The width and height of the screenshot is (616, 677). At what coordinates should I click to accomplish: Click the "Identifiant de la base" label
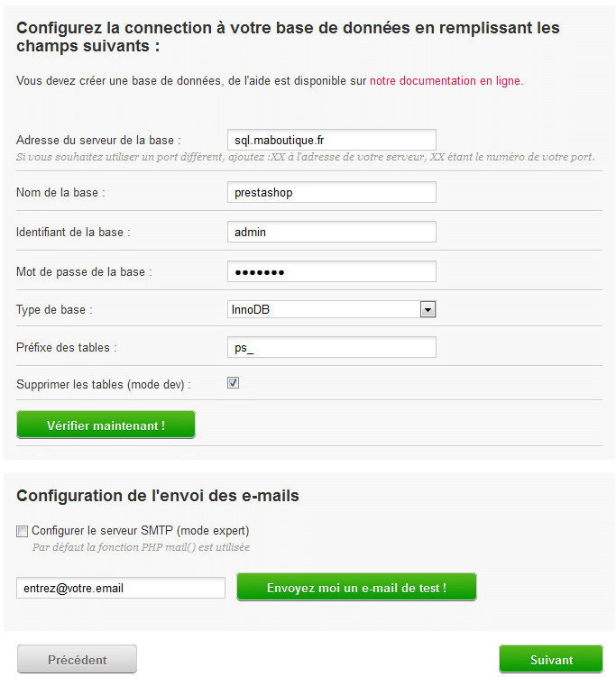point(74,232)
